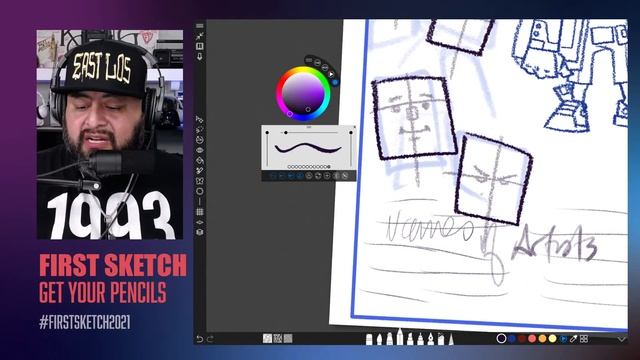Click the triangle button above color wheel
This screenshot has width=640, height=360.
point(331,74)
